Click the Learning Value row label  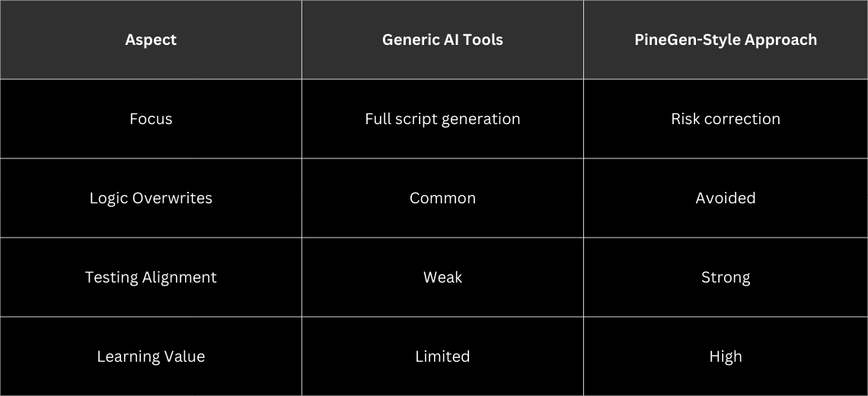151,356
